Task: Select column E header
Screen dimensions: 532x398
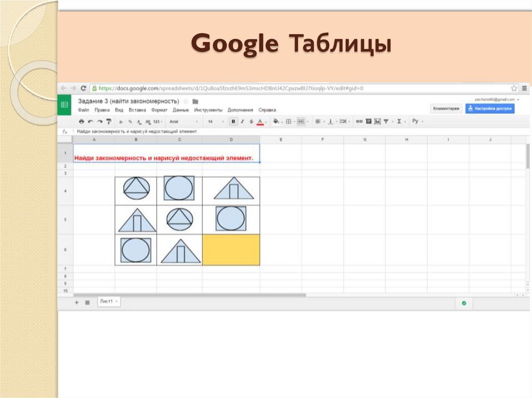Action: coord(281,140)
